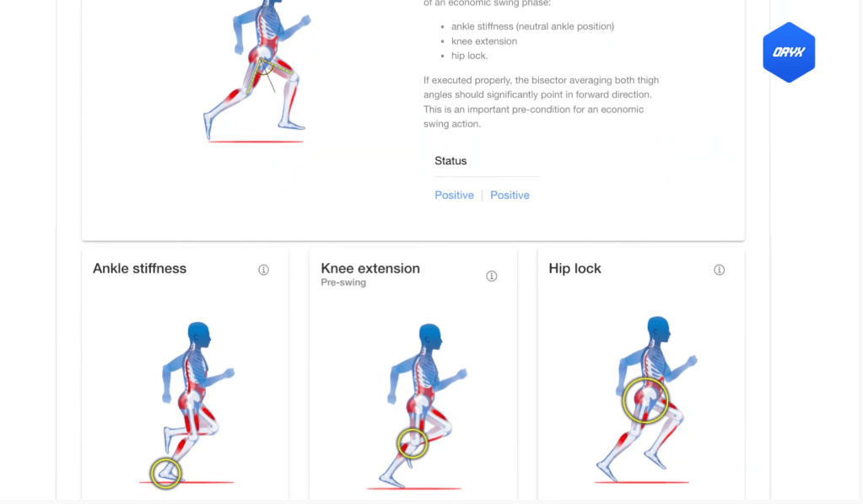Click the 'knee extension' bullet item

(x=484, y=41)
